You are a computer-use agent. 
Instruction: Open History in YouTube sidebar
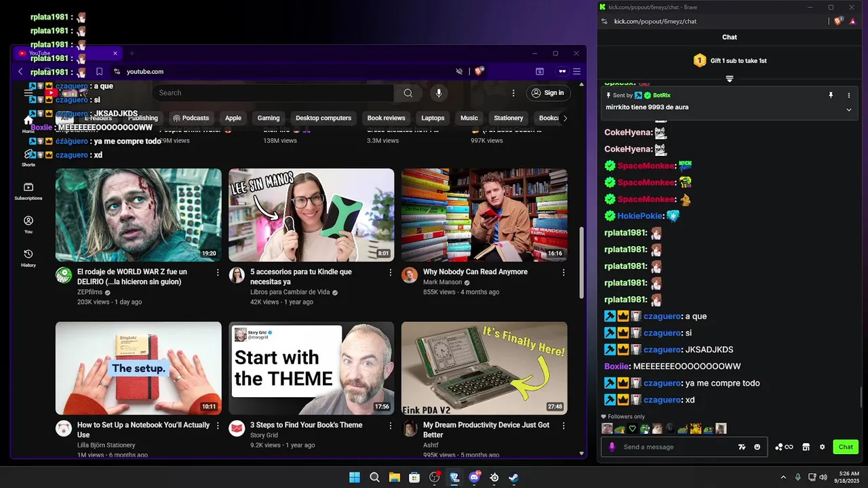point(28,258)
